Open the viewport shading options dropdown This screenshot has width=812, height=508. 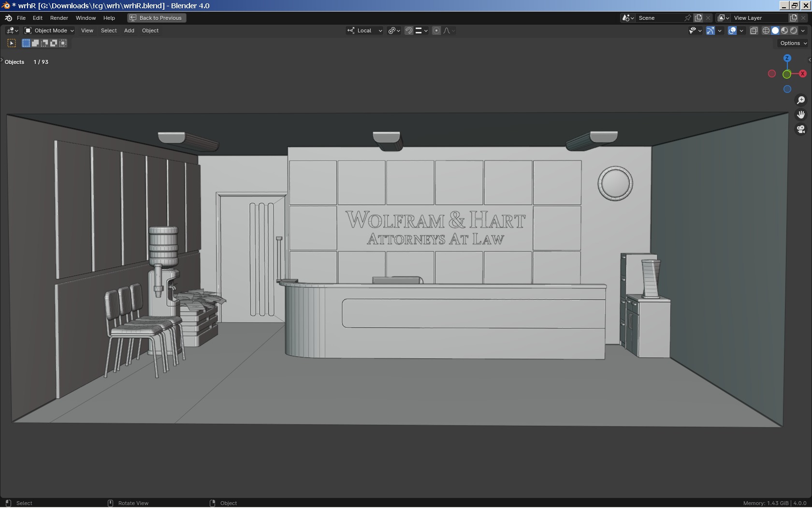[x=803, y=30]
